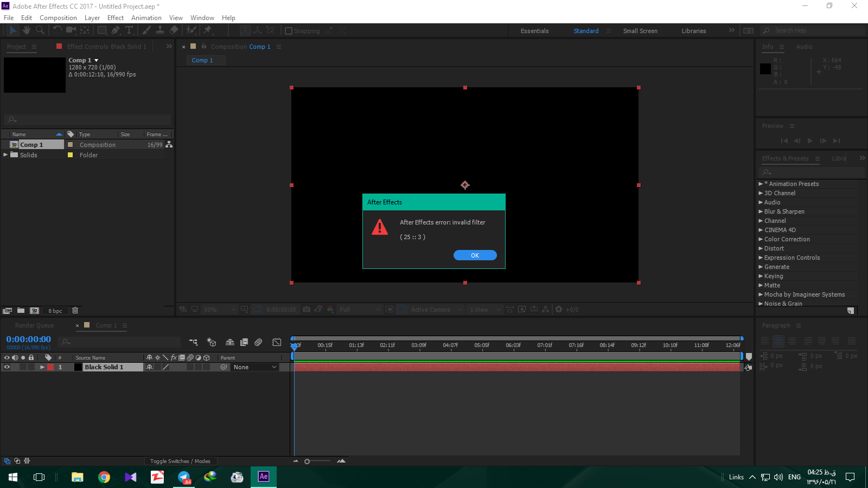Select the Zoom magnifier tool
Viewport: 868px width, 488px height.
40,30
